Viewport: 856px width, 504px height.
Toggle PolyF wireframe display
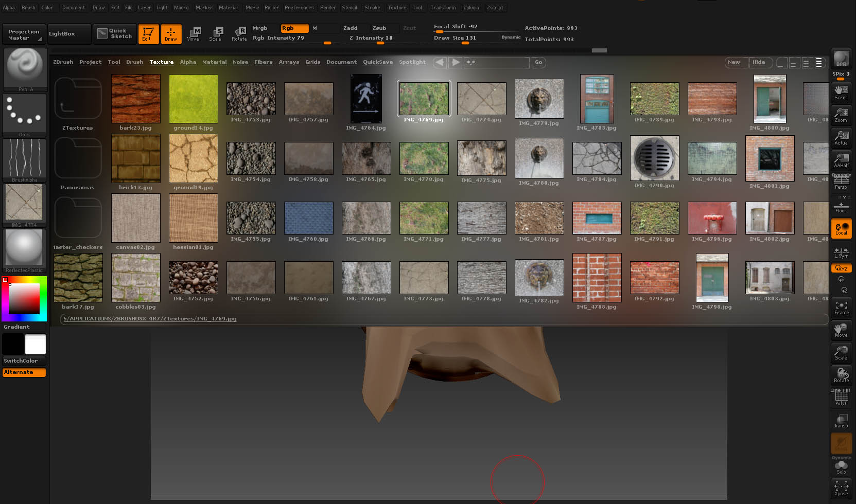click(841, 398)
